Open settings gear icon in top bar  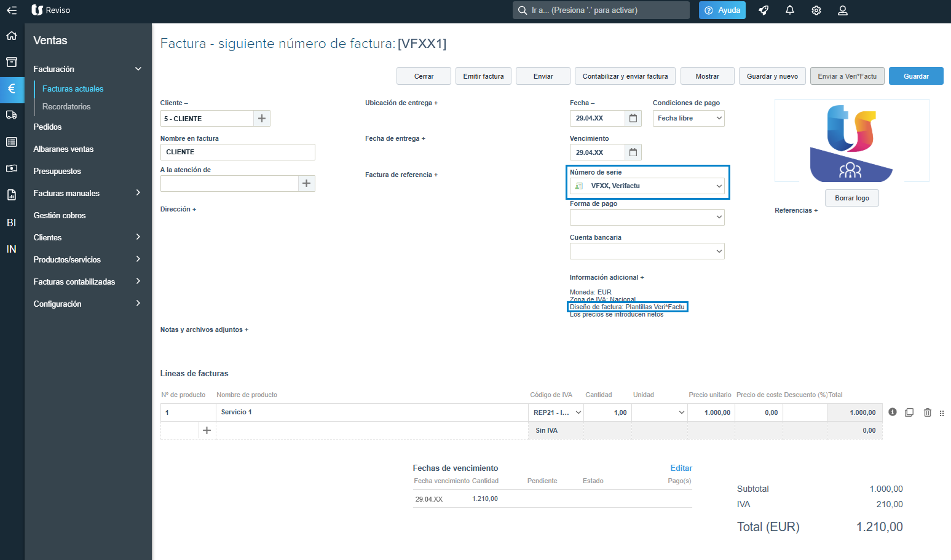point(816,10)
